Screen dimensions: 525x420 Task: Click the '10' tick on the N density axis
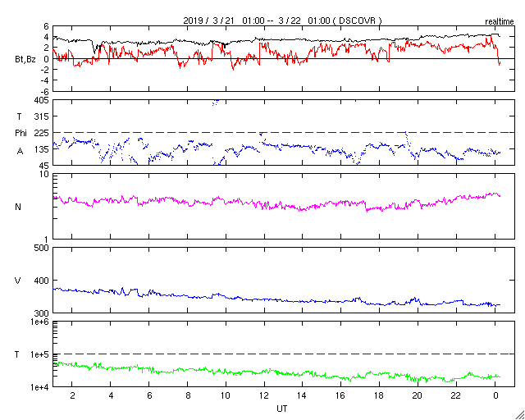(44, 175)
